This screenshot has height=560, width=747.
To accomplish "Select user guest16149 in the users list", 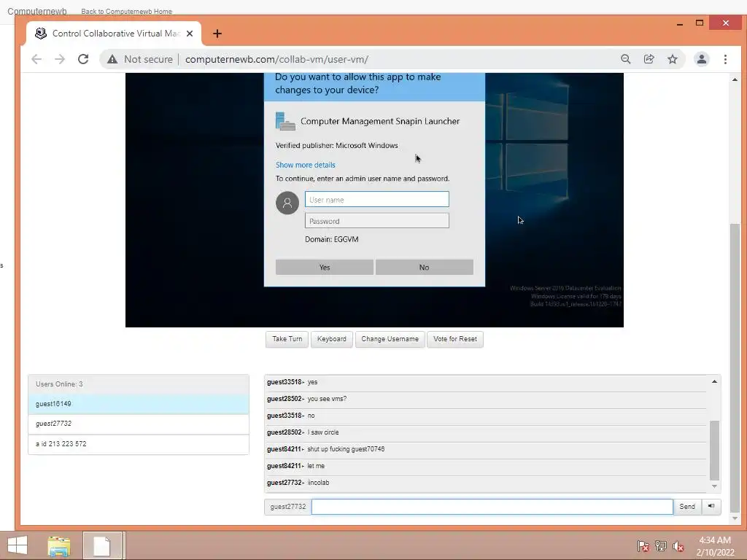I will point(139,404).
